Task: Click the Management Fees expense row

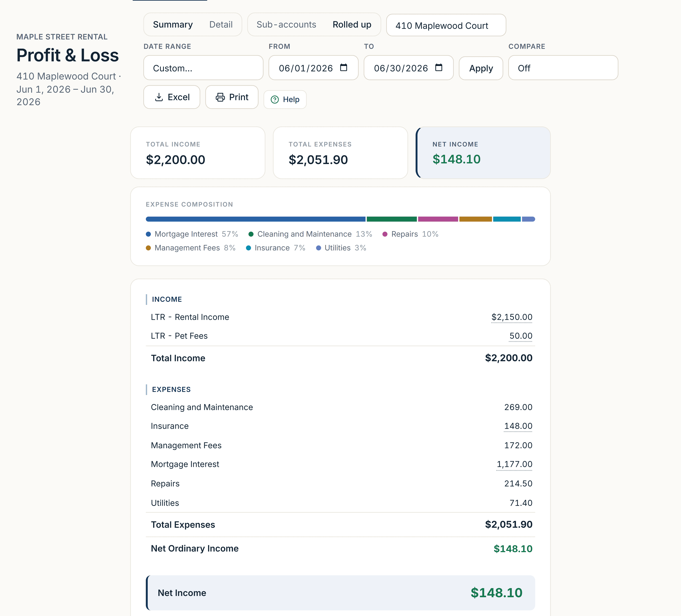Action: [340, 445]
